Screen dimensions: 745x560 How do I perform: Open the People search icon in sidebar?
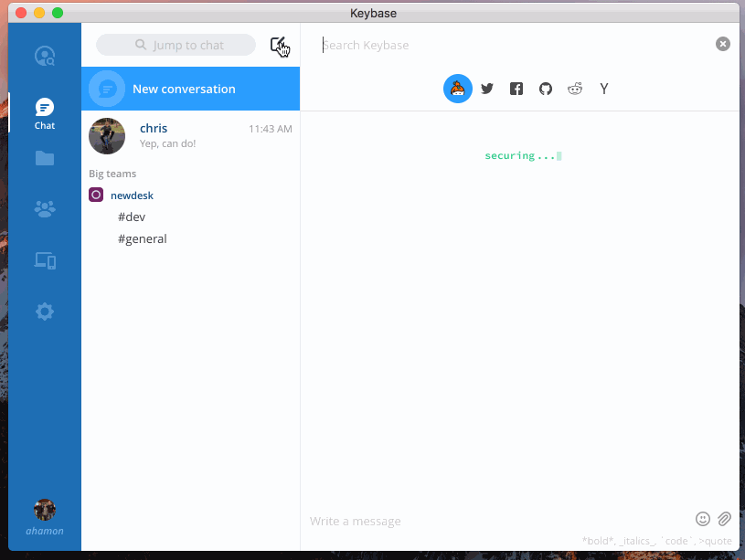point(45,56)
